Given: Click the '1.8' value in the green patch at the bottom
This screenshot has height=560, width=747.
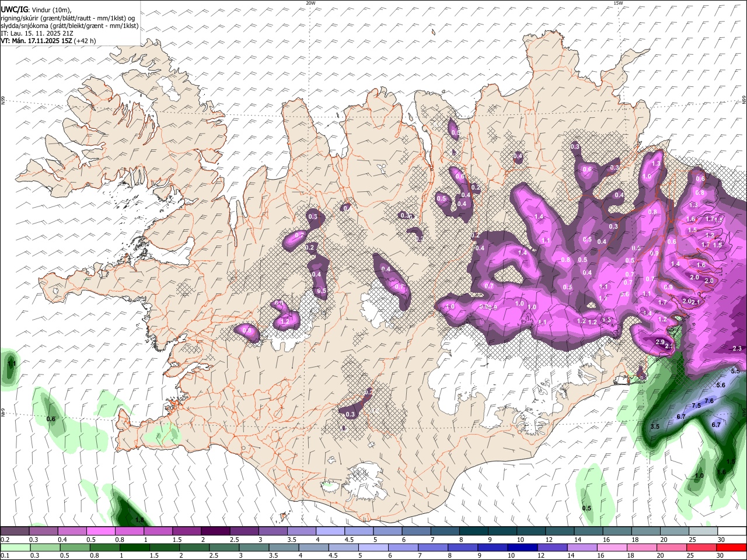Looking at the screenshot, I should (x=139, y=520).
